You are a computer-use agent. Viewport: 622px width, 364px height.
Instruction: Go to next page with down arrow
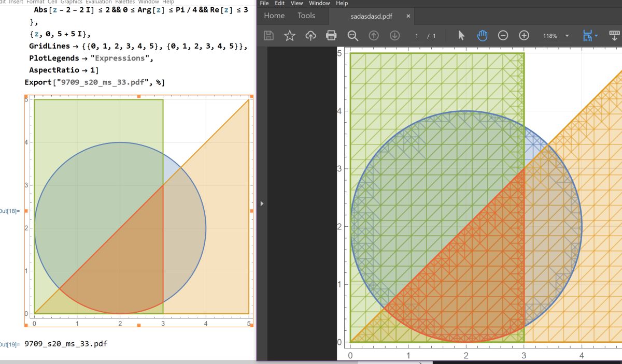[394, 36]
